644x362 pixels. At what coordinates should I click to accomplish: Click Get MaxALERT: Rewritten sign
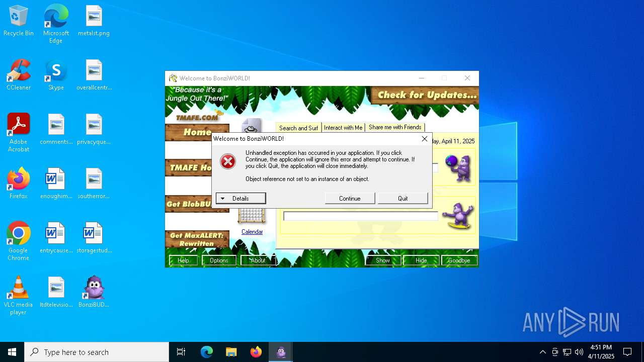click(197, 239)
